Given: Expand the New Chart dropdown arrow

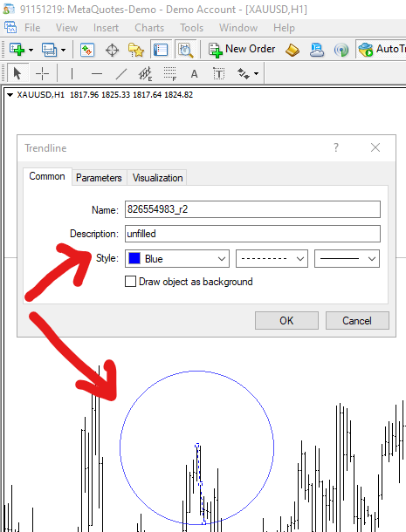Looking at the screenshot, I should [x=31, y=50].
